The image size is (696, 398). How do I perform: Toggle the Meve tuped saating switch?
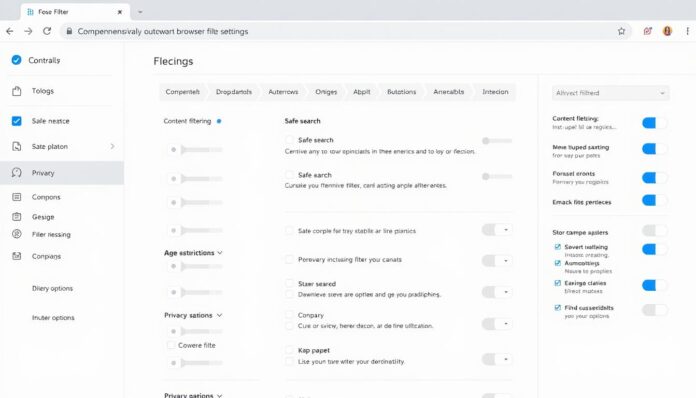point(654,149)
